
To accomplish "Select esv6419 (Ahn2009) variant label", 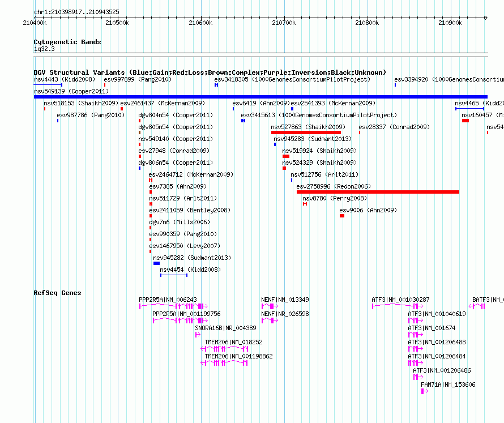I will point(261,103).
